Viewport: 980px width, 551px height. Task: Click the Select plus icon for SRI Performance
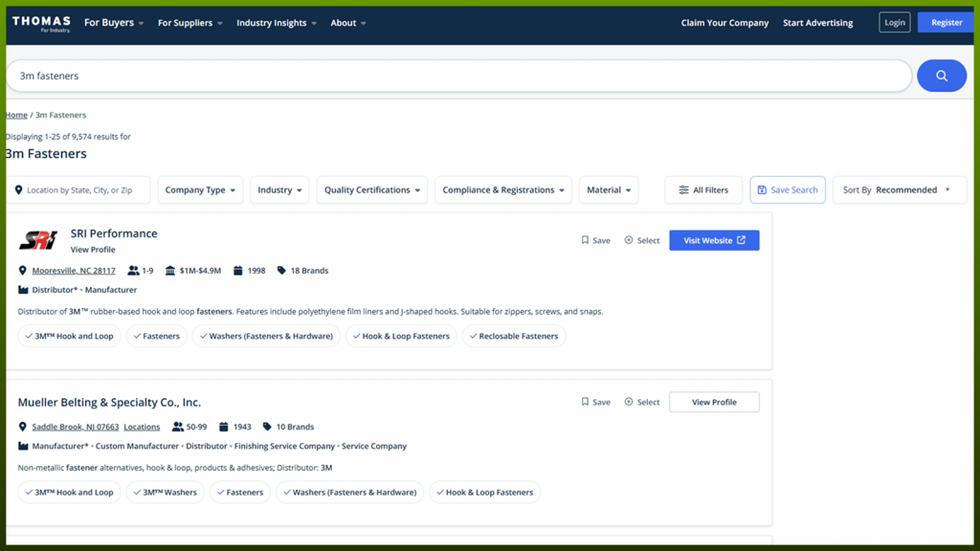(629, 240)
